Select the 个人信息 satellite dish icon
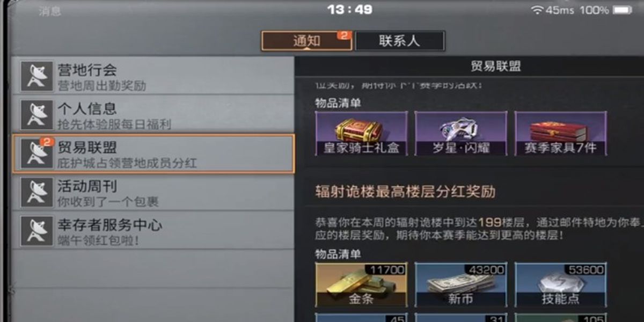This screenshot has height=322, width=644. tap(36, 115)
